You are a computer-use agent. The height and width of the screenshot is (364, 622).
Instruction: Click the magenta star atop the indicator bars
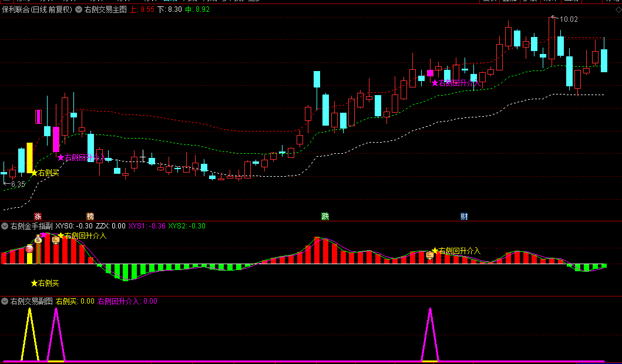(x=43, y=234)
